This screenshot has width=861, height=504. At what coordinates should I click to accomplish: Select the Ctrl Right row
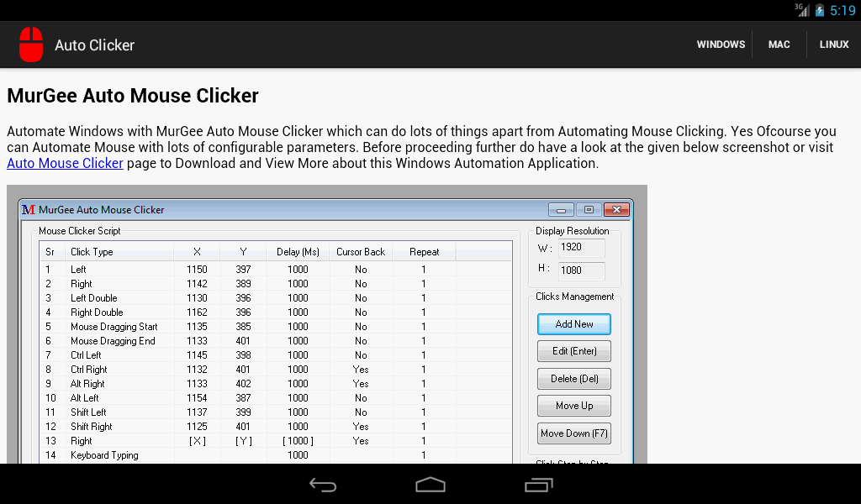click(x=276, y=369)
